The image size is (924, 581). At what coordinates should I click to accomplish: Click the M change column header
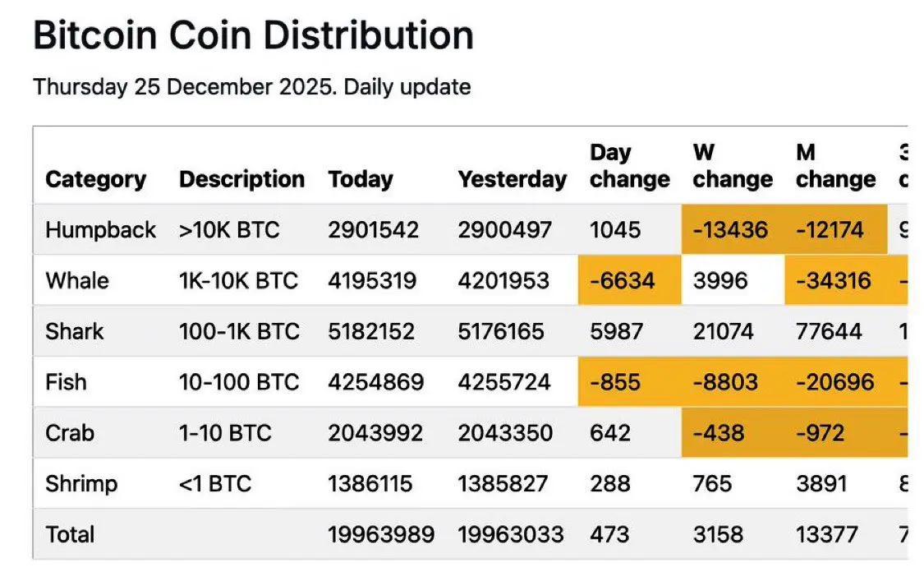835,166
